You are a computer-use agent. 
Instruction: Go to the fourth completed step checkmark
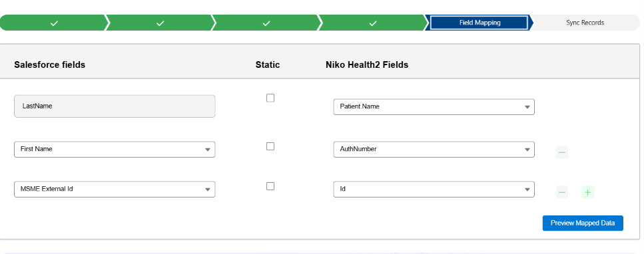(x=372, y=23)
